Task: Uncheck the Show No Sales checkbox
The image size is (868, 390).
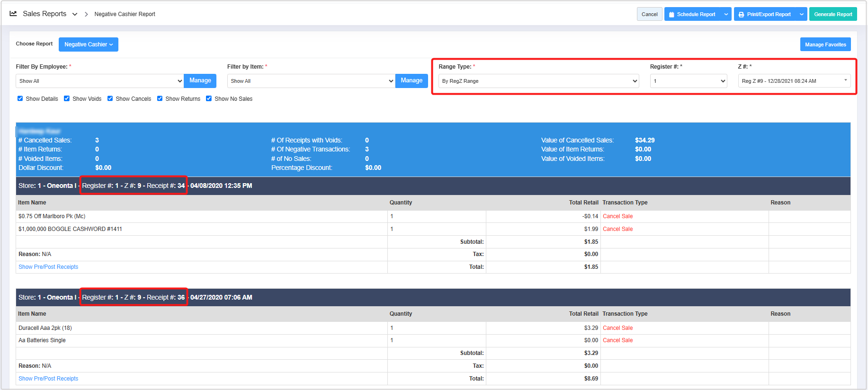Action: [209, 98]
